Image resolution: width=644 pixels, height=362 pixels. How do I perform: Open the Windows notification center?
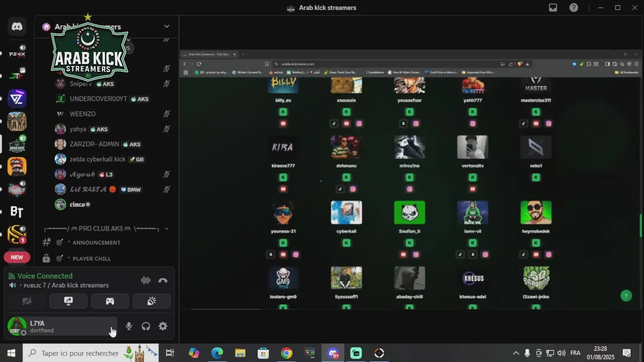coord(627,353)
